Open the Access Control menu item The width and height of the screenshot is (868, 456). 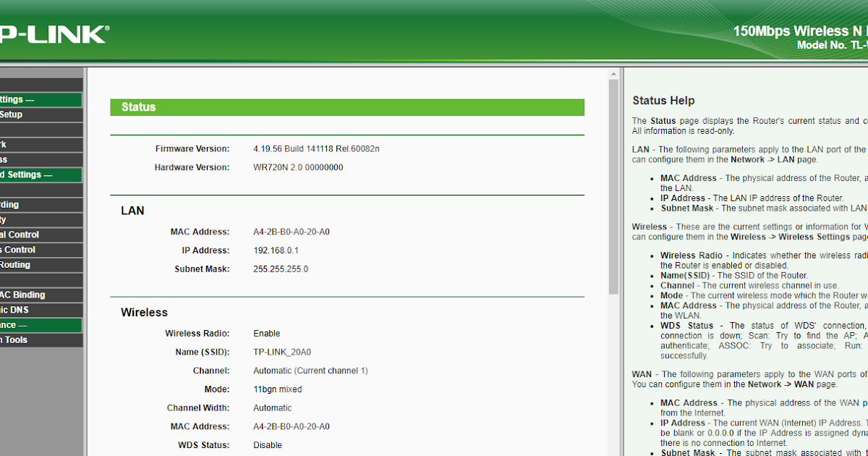pyautogui.click(x=41, y=250)
